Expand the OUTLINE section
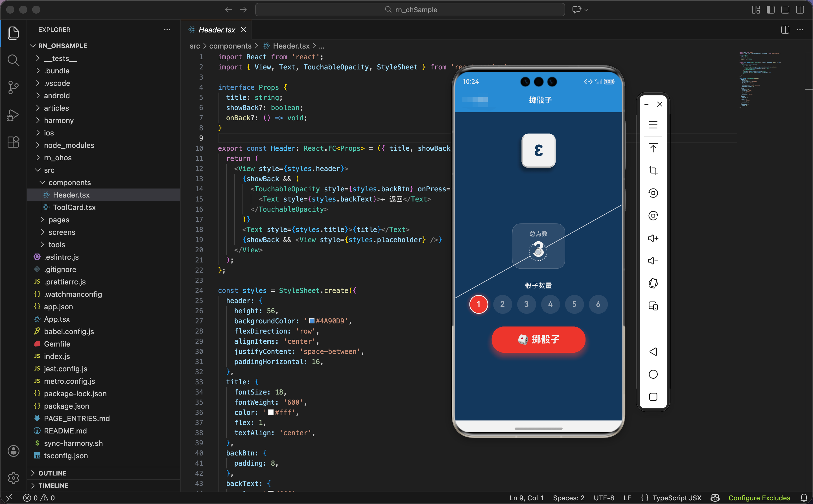 (x=52, y=473)
